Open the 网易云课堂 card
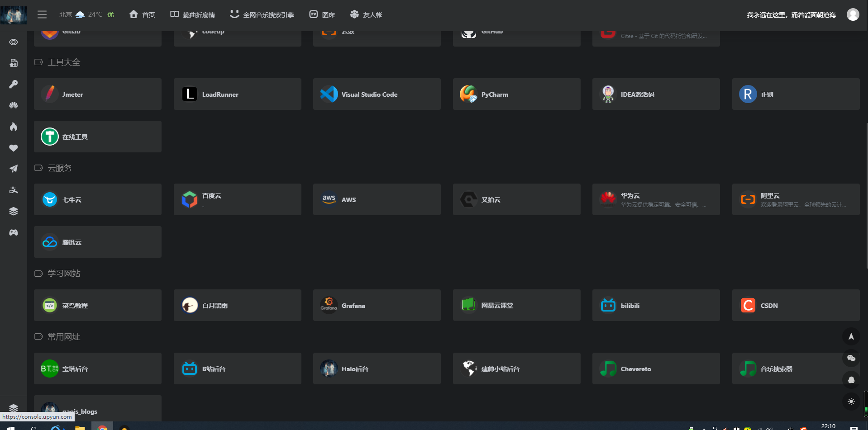Screen dimensions: 868x430 tap(517, 305)
